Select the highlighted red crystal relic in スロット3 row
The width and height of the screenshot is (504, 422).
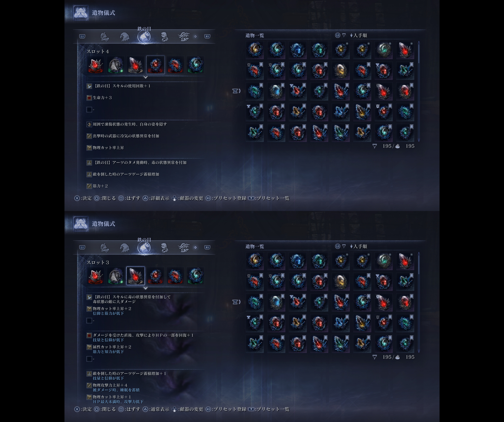click(x=135, y=276)
